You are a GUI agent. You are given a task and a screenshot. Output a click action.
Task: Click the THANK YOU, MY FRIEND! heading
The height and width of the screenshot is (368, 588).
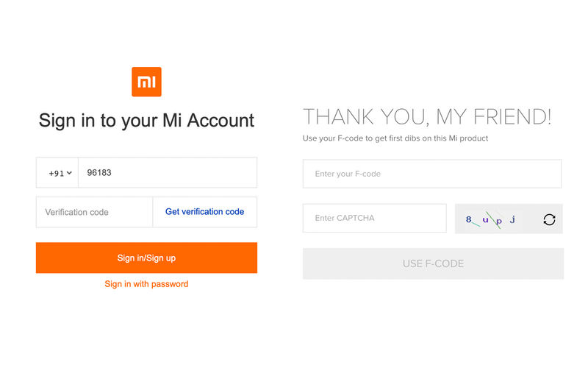coord(427,116)
